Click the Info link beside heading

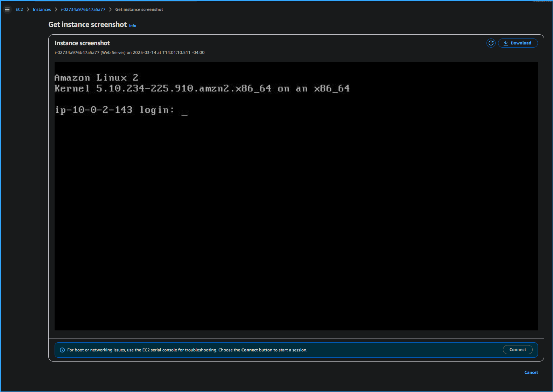[x=133, y=26]
